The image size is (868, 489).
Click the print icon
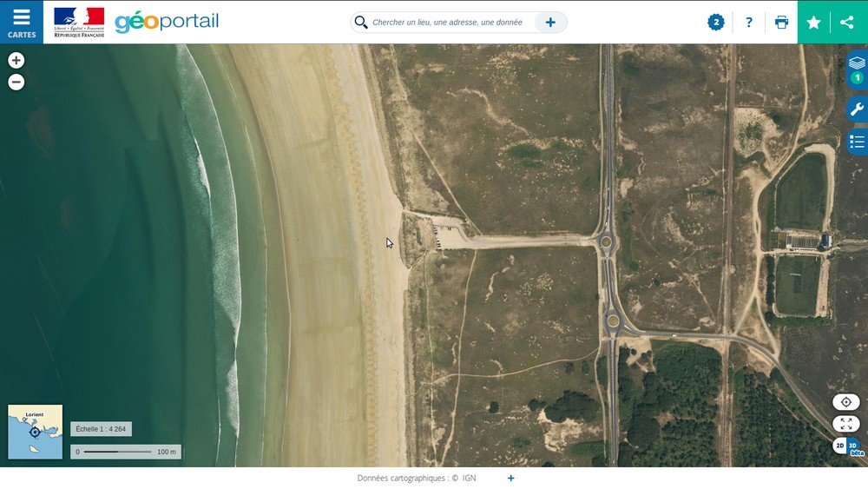781,23
